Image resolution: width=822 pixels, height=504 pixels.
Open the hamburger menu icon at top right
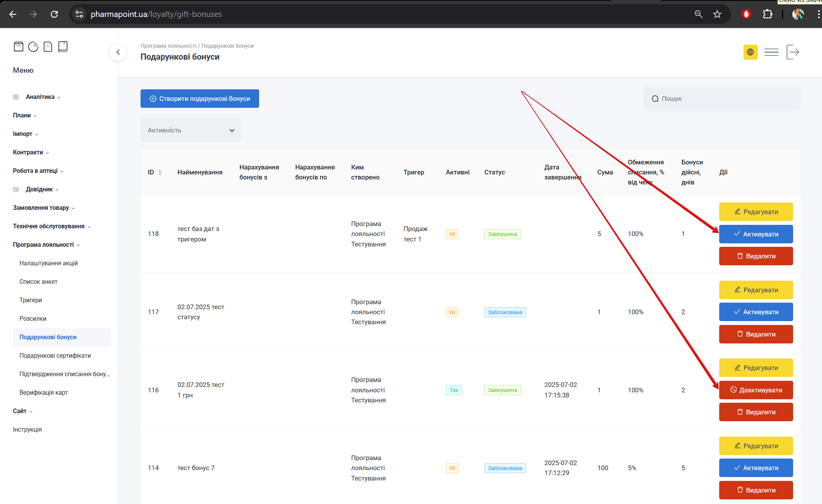pos(771,52)
